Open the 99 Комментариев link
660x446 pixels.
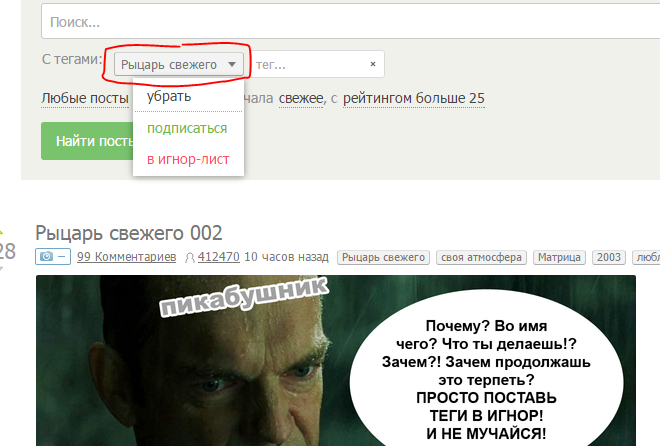click(126, 257)
